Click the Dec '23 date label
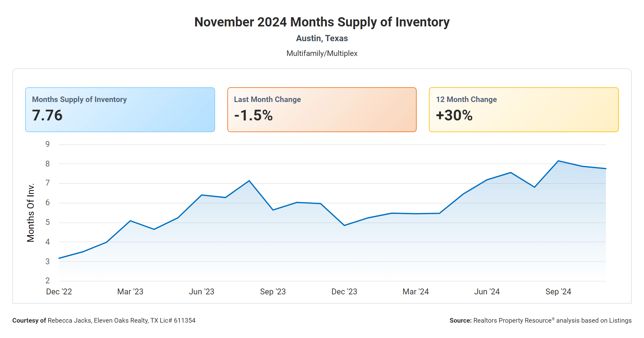Image resolution: width=644 pixels, height=338 pixels. click(344, 292)
